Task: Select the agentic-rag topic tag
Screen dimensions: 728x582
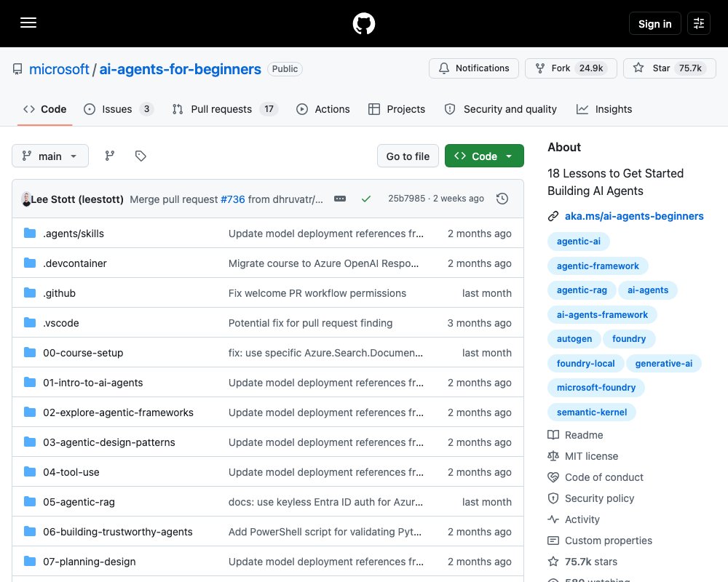Action: point(582,290)
